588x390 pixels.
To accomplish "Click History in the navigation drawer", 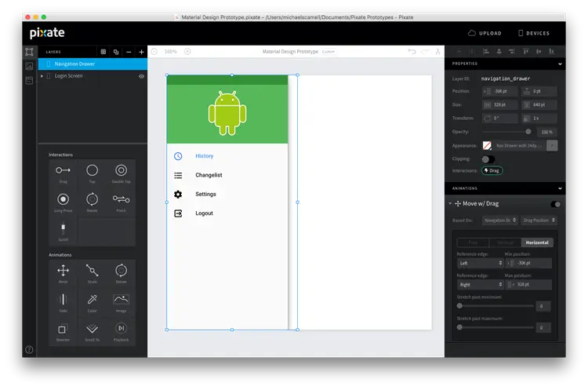I will (x=204, y=156).
